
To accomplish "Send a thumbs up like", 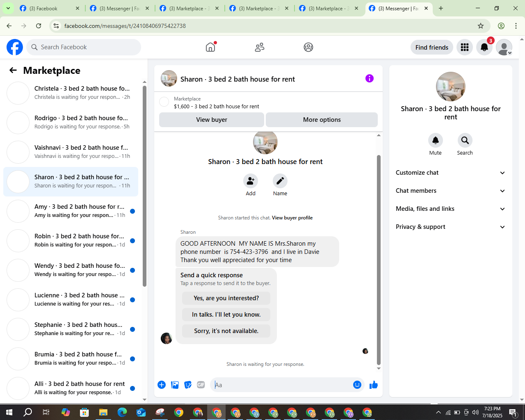I will click(x=374, y=385).
